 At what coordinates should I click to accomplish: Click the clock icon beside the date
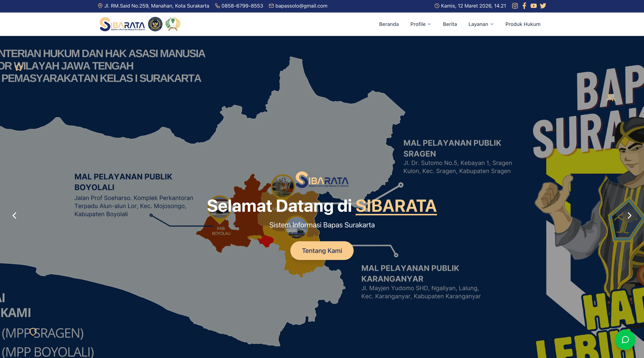click(x=437, y=6)
